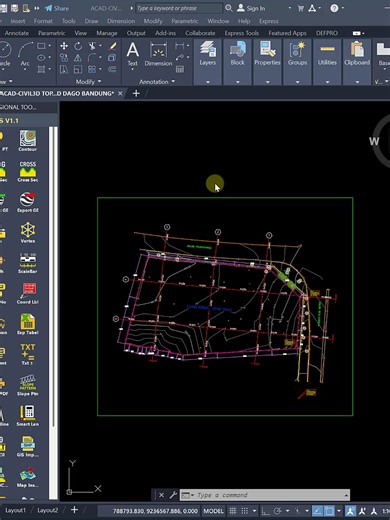Click the Stretch tool icon
Image resolution: width=390 pixels, height=520 pixels.
click(64, 69)
